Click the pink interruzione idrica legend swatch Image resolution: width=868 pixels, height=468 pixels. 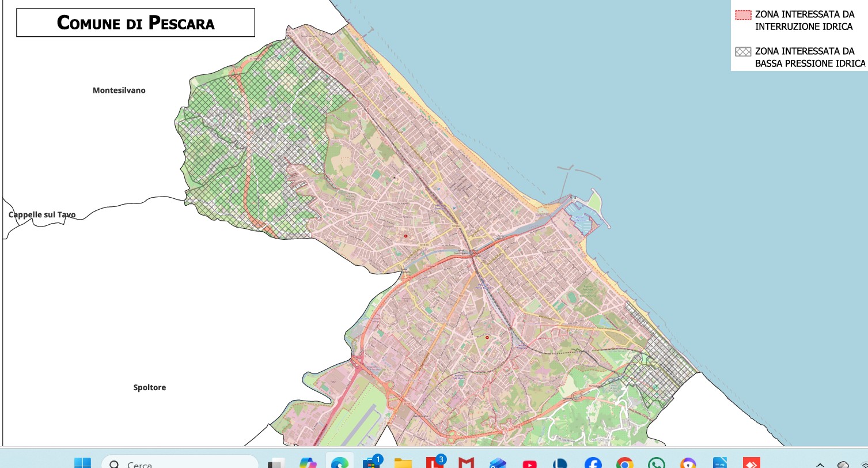[x=743, y=15]
